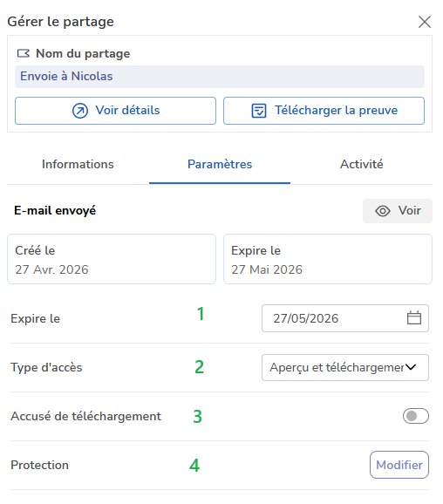This screenshot has width=443, height=504.
Task: Click Modifier next to Protection
Action: tap(399, 465)
